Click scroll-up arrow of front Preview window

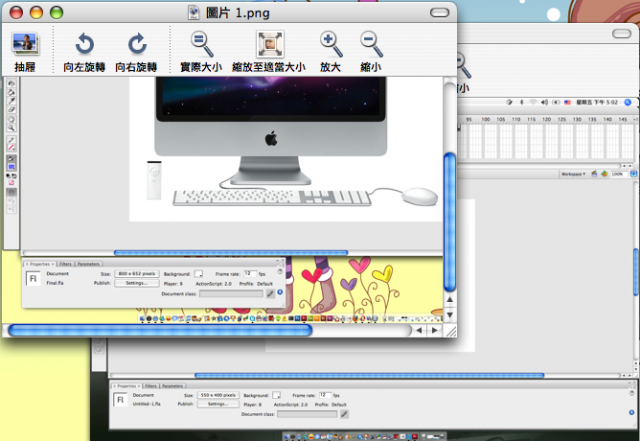tap(449, 300)
